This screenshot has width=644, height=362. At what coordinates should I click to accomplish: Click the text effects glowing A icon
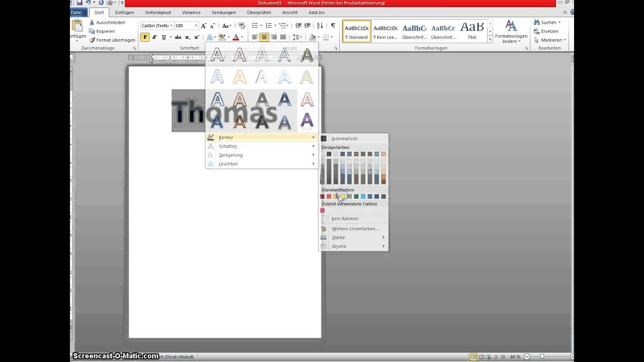click(x=209, y=37)
